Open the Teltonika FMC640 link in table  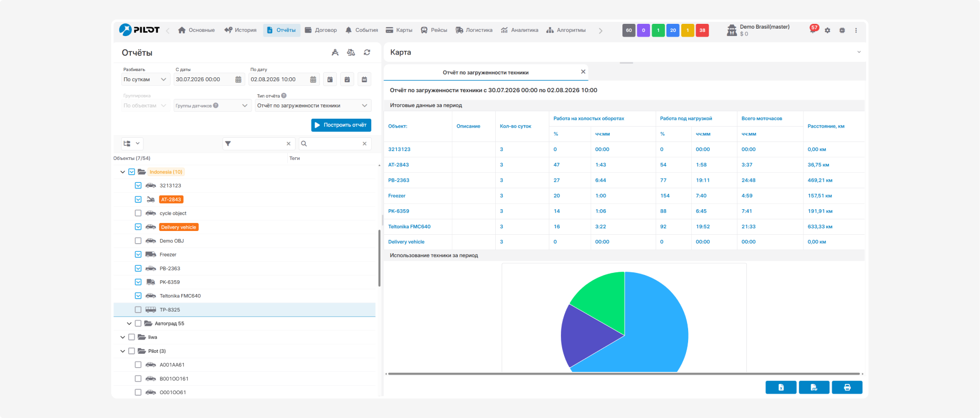coord(409,226)
